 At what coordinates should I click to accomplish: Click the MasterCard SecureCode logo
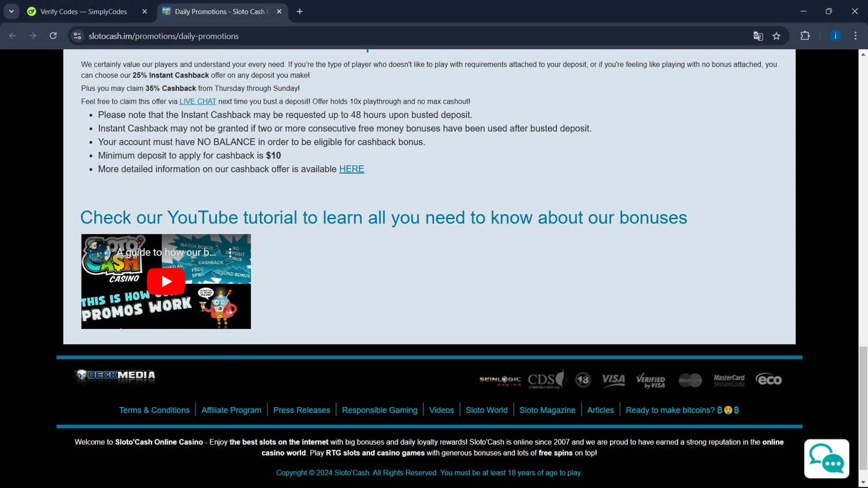[729, 380]
